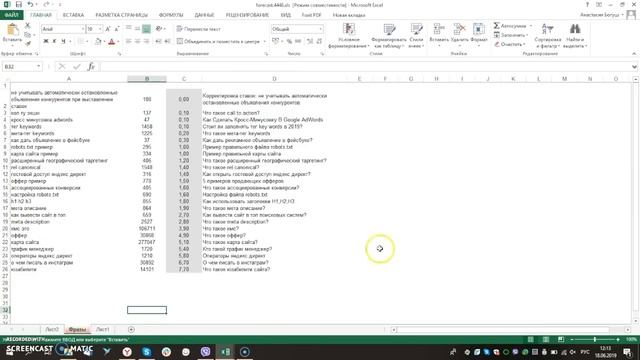
Task: Expand the formula bar with the chevron
Action: [x=634, y=67]
